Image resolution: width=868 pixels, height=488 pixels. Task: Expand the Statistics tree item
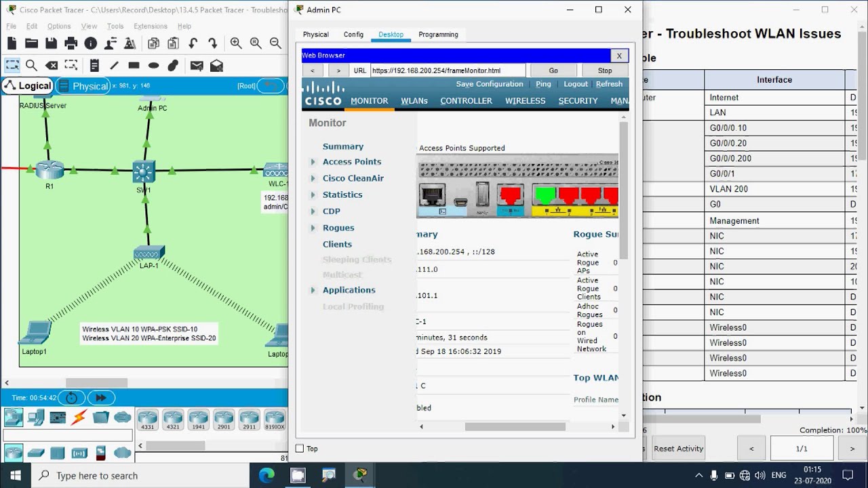(x=313, y=195)
